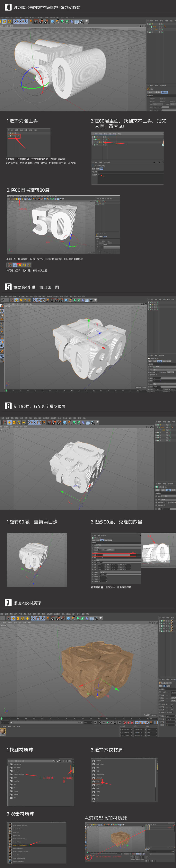The height and width of the screenshot is (868, 176).
Task: Click position X field 40.569 cm in step 7
Action: (126, 729)
